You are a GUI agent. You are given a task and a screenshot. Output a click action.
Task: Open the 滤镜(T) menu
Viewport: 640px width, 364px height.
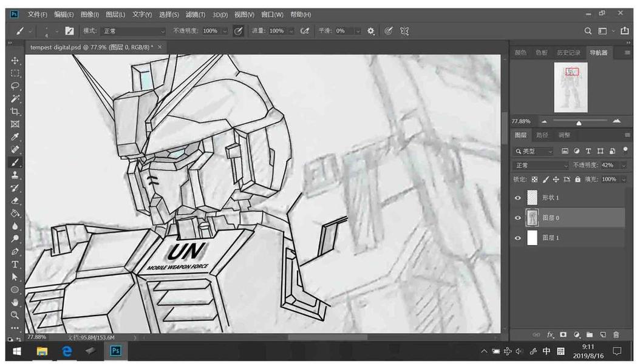(x=196, y=15)
